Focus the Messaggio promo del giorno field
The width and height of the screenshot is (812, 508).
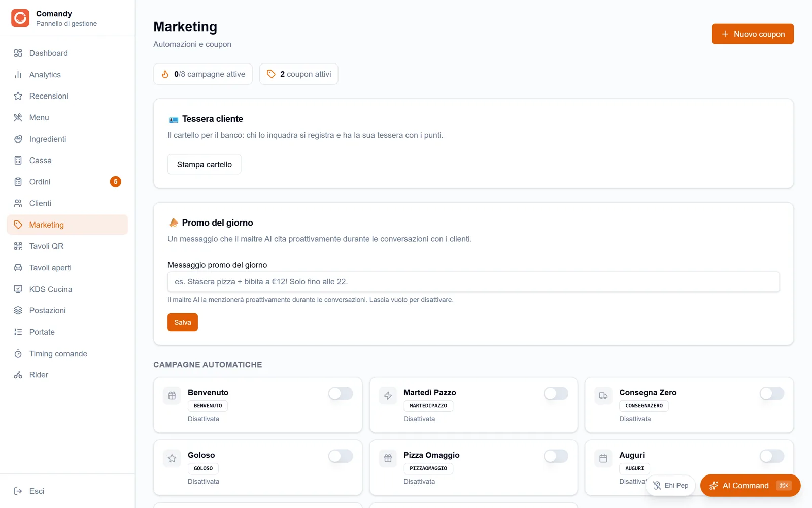[x=473, y=282]
